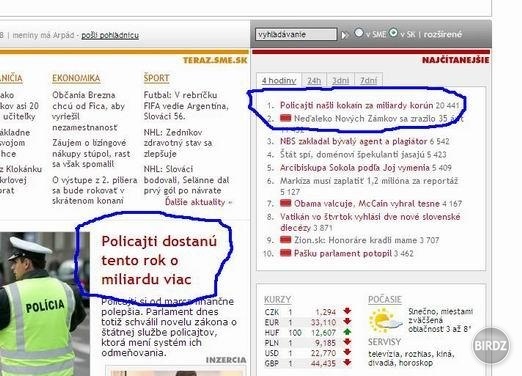Click the PLN rate value 9,185

point(325,343)
